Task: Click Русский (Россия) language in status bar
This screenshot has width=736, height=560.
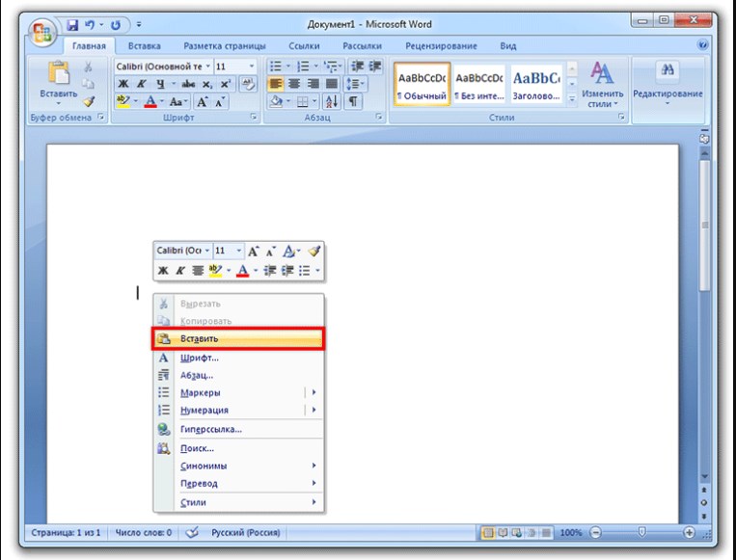Action: 245,532
